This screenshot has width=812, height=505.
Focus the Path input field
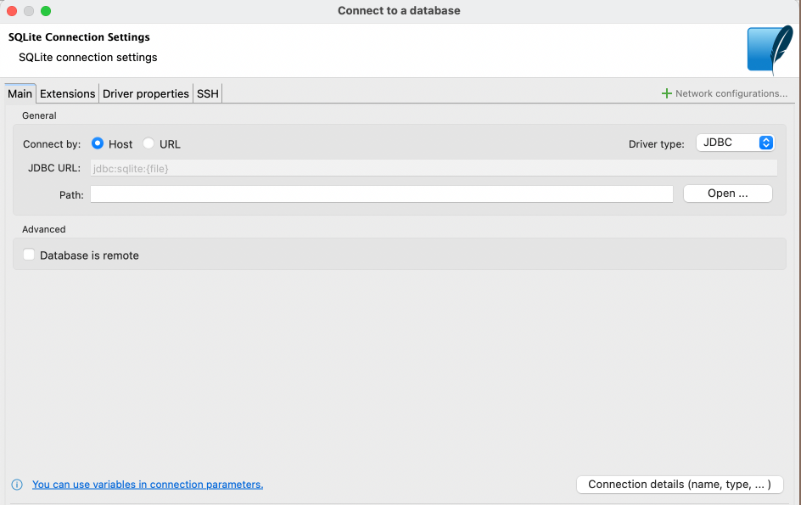click(x=382, y=194)
